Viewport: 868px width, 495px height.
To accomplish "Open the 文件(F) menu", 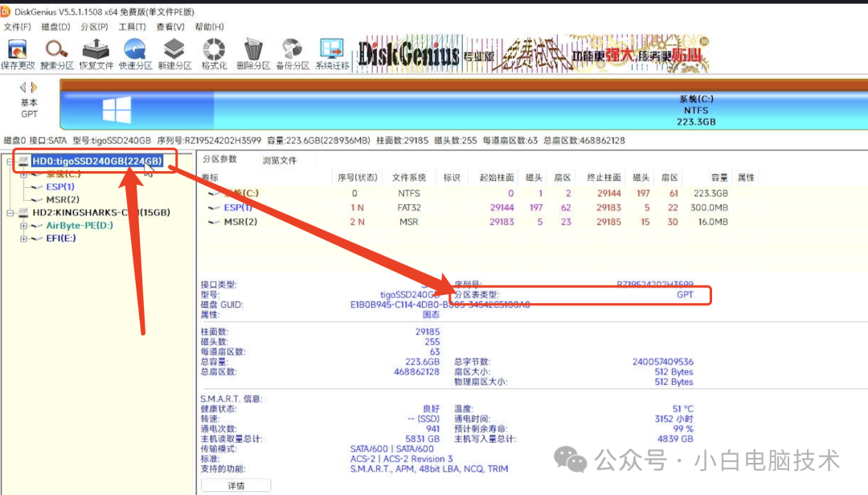I will click(17, 27).
